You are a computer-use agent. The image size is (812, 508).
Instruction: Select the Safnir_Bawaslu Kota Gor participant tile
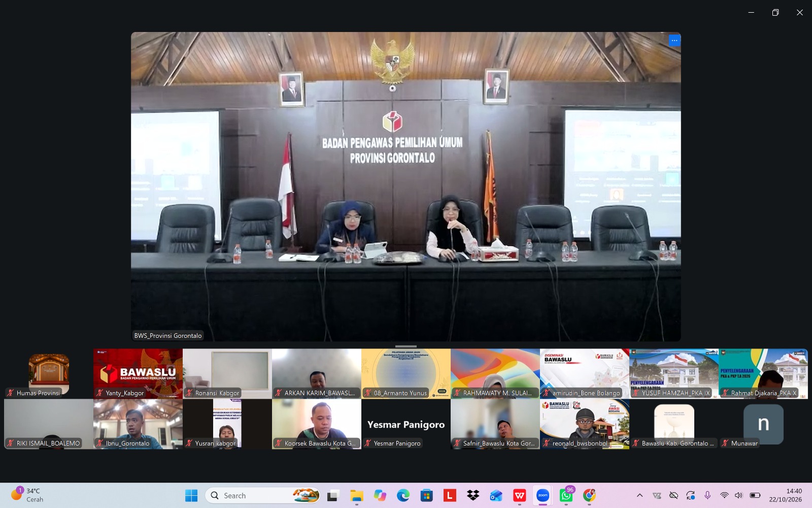click(x=495, y=424)
